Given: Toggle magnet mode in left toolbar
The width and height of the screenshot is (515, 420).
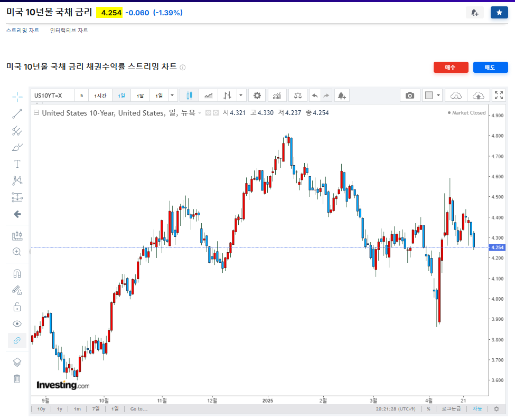Looking at the screenshot, I should coord(17,273).
